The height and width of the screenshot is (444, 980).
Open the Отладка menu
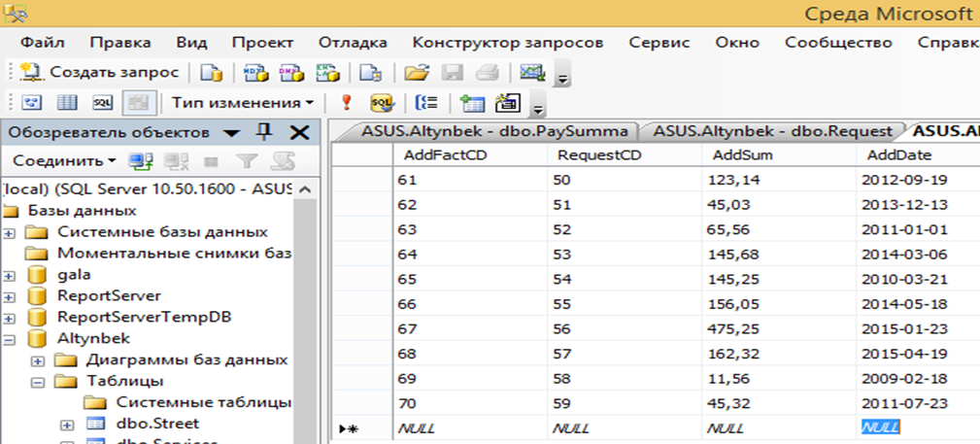pos(353,43)
